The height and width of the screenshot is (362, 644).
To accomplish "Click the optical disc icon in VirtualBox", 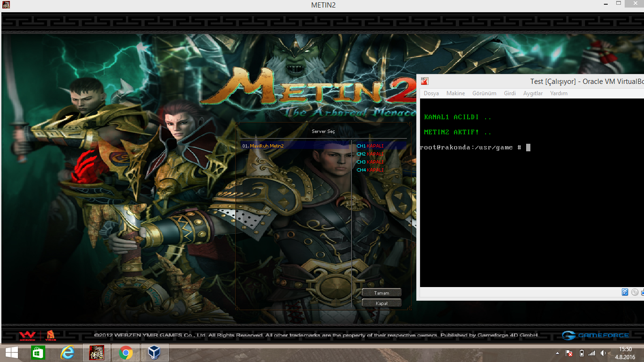I will click(x=635, y=292).
